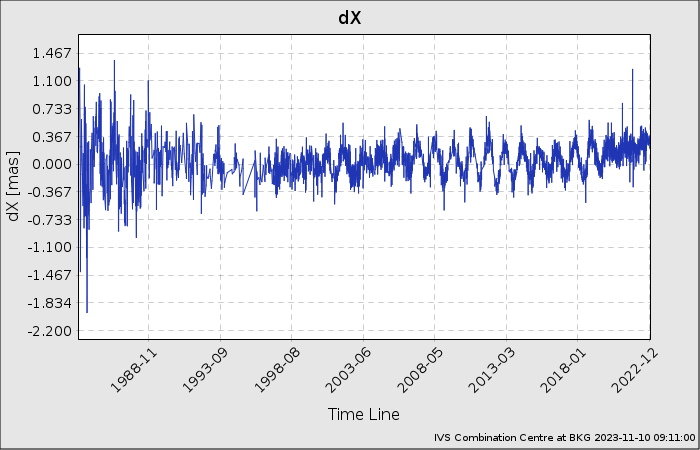
Task: Click the IVS Combination Centre at BKG footer text
Action: tap(564, 438)
